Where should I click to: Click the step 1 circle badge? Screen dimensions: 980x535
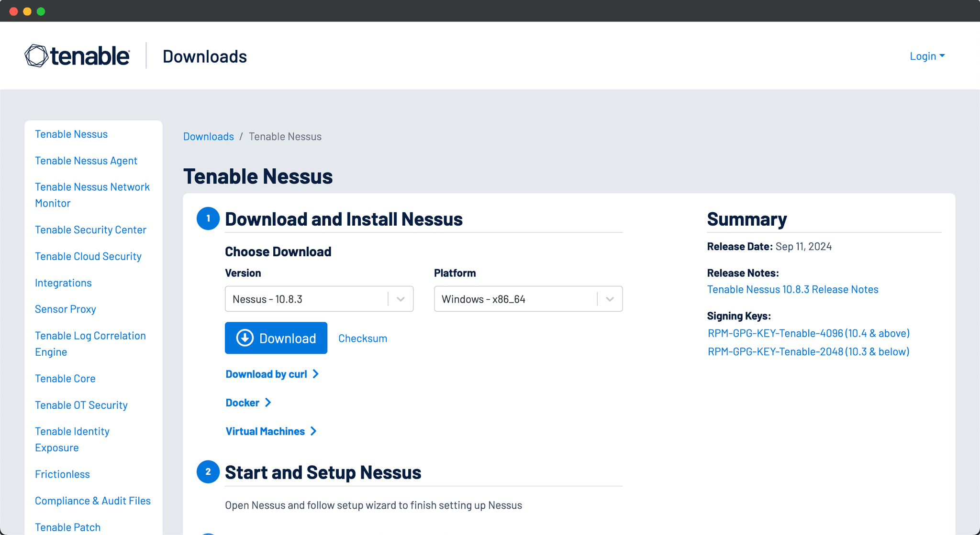pos(208,218)
